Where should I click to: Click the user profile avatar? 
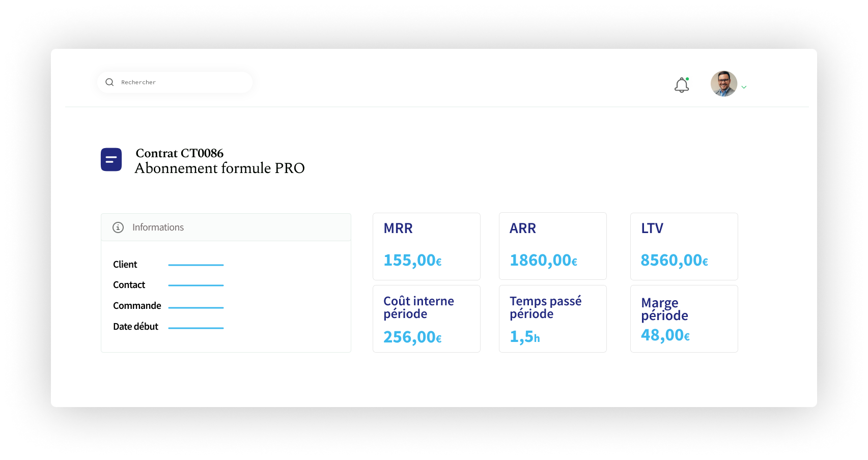coord(723,84)
